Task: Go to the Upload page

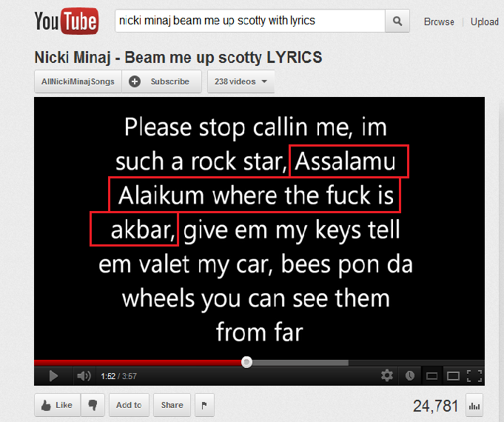Action: click(485, 22)
